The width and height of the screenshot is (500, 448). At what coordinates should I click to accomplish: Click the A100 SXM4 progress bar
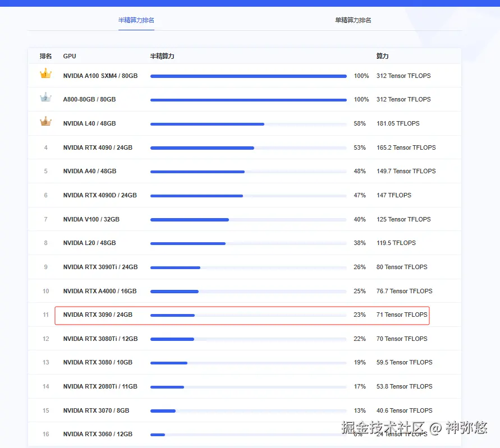249,76
